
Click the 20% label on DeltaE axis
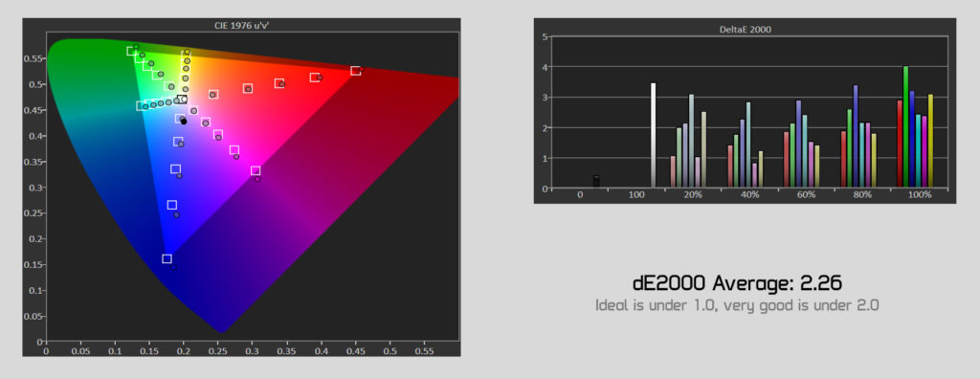pyautogui.click(x=693, y=194)
